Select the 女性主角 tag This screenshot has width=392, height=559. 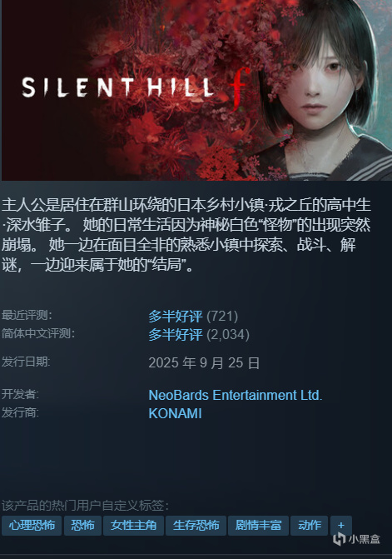click(x=133, y=525)
